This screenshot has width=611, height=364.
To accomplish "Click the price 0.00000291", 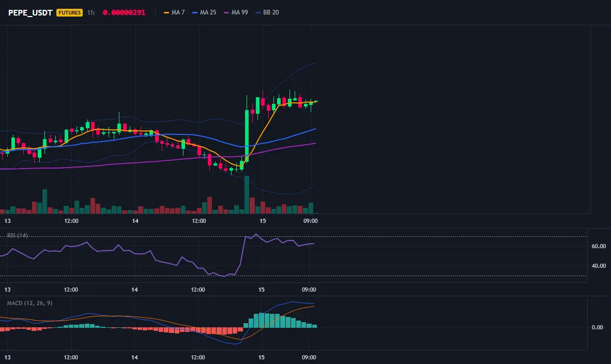I will pyautogui.click(x=124, y=12).
